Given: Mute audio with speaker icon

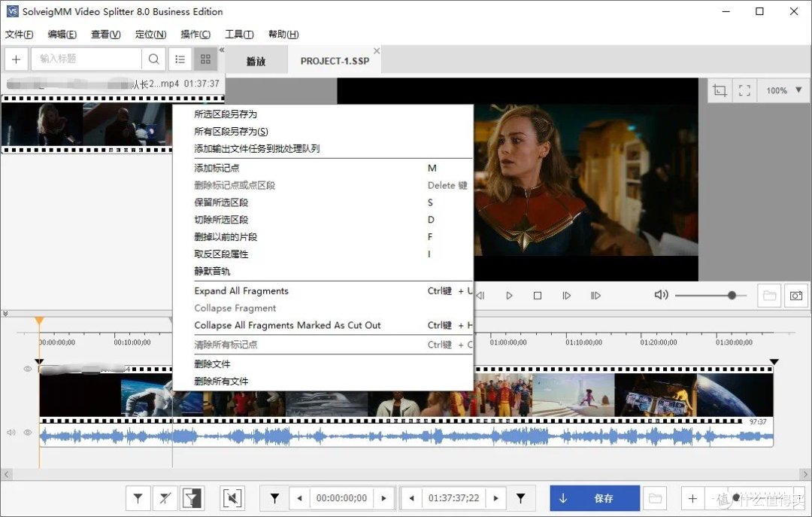Looking at the screenshot, I should 661,295.
